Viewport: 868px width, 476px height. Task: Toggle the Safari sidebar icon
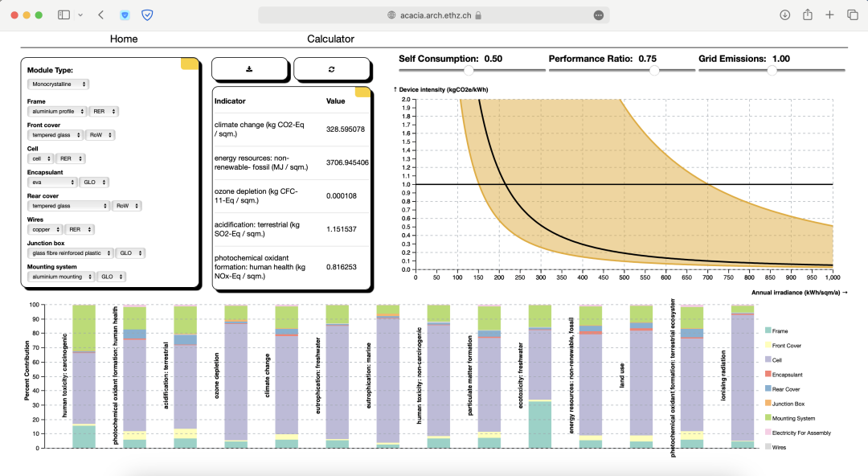[x=63, y=15]
